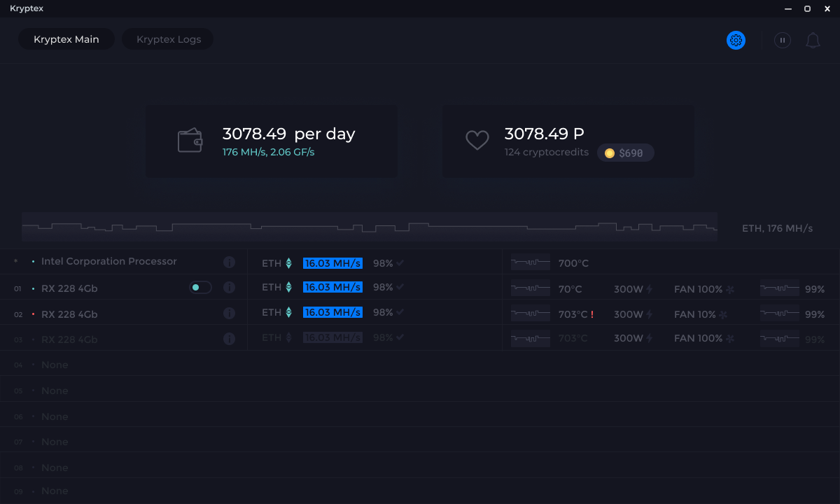Open the load mini graph beside 99% in row 02
840x504 pixels.
780,314
